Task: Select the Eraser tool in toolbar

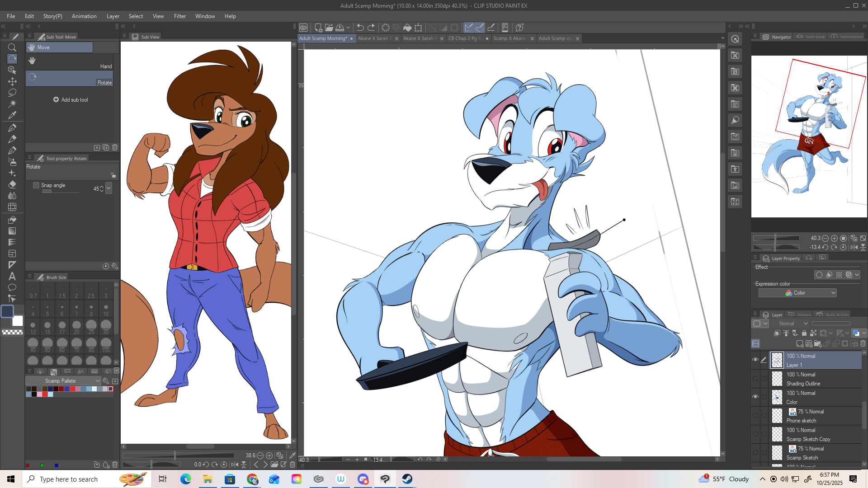Action: click(x=12, y=184)
